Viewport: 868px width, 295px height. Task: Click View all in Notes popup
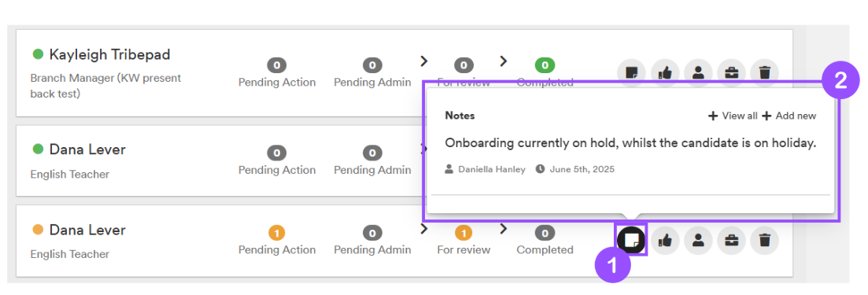(x=733, y=116)
